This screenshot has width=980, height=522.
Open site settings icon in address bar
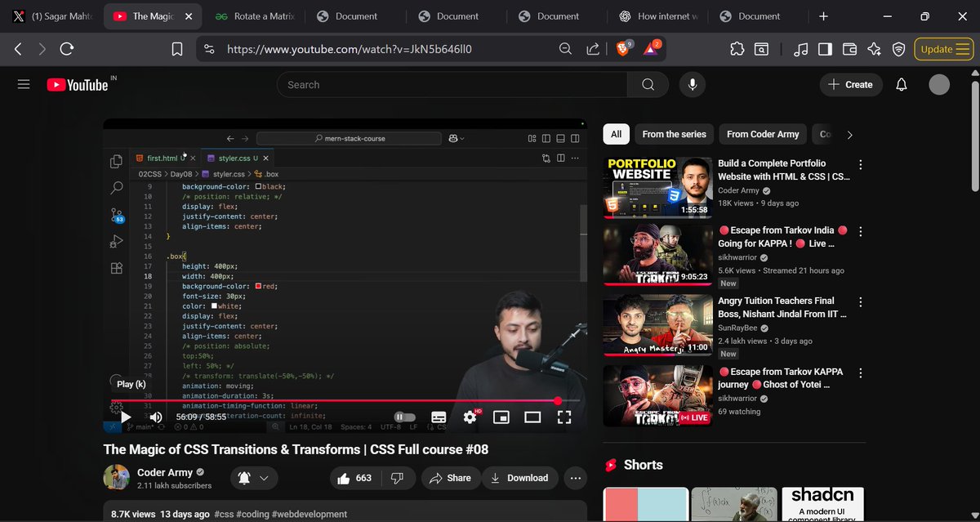tap(210, 49)
